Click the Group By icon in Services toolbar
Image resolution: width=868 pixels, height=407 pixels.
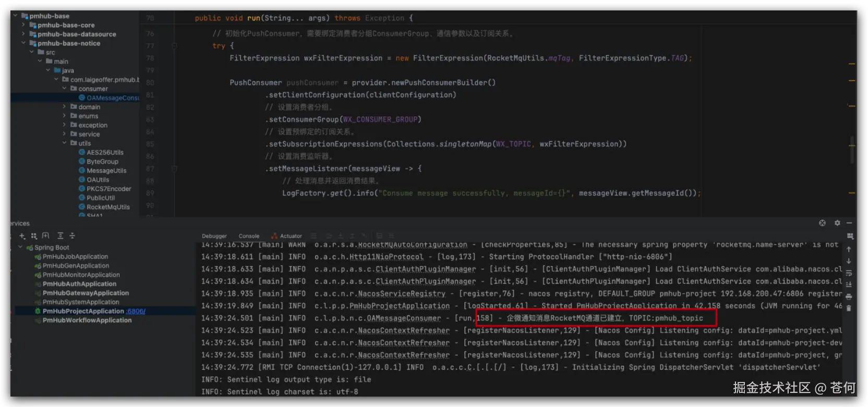34,236
